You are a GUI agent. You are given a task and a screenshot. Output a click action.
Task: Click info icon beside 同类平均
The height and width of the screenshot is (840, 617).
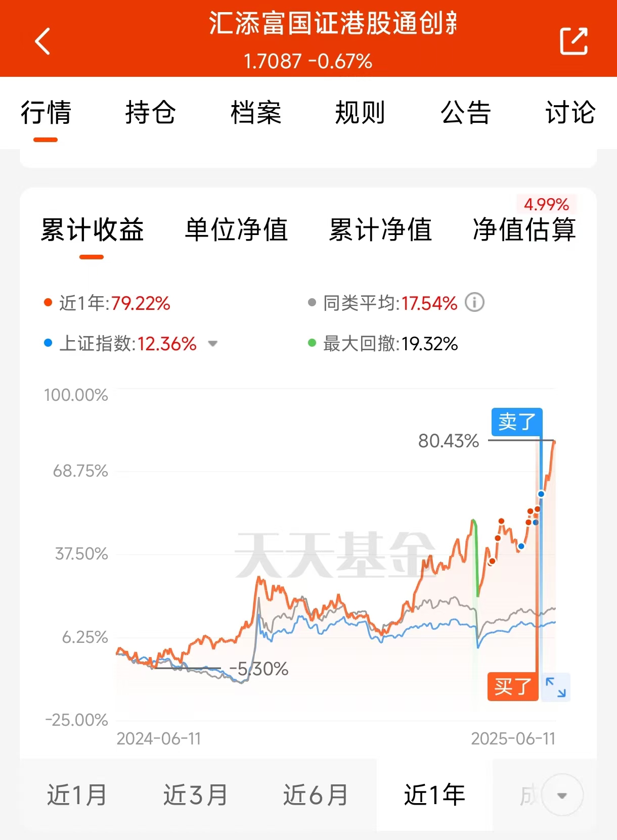click(x=474, y=303)
